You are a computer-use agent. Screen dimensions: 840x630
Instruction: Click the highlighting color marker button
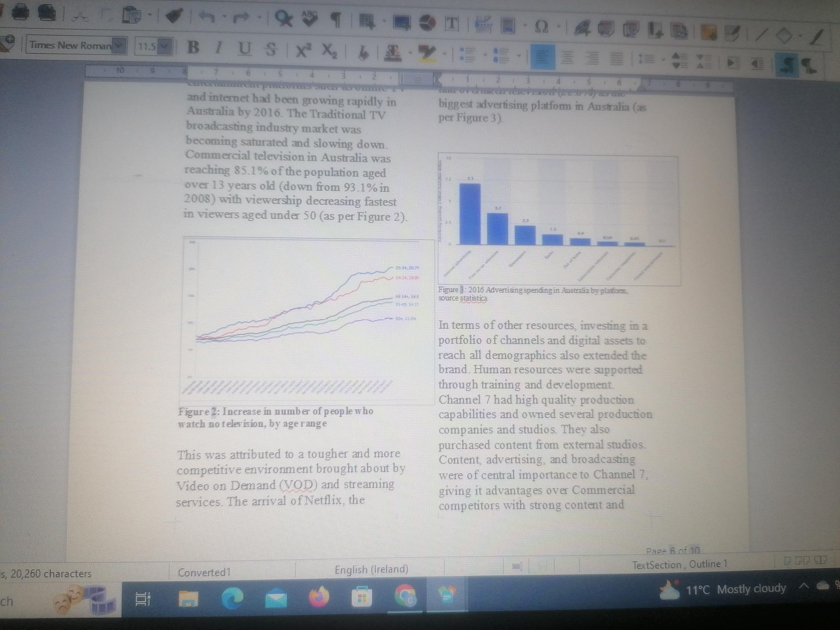click(x=427, y=53)
